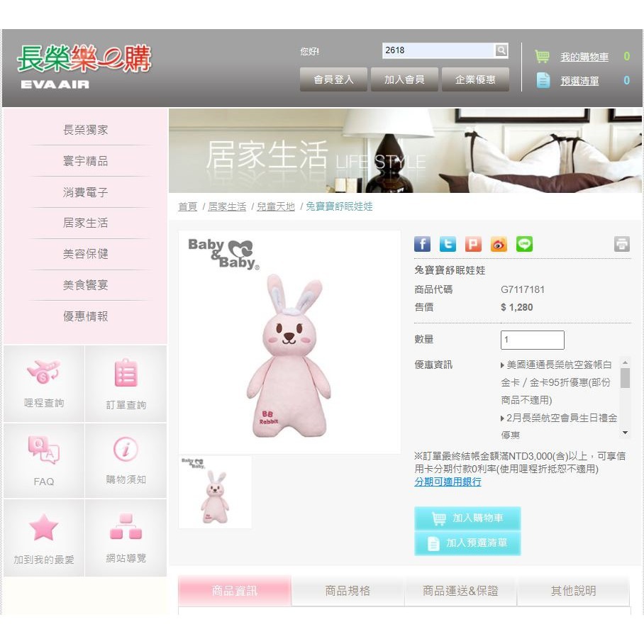Share product via Twitter icon
Viewport: 644px width, 644px height.
[x=448, y=245]
